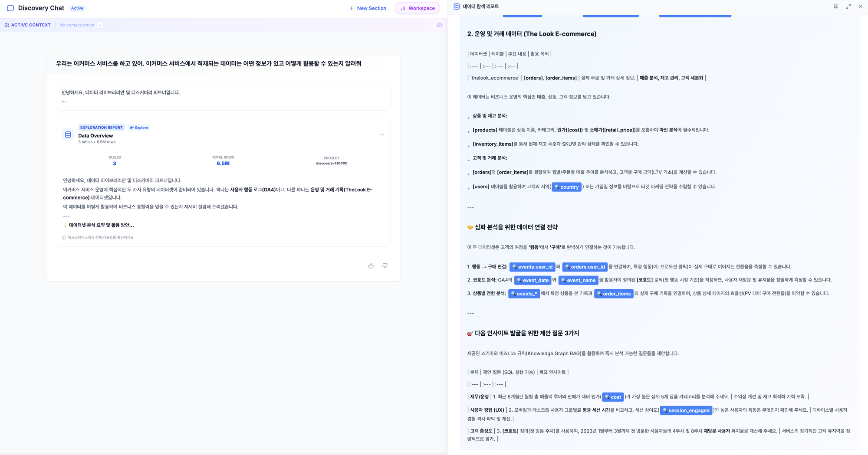Add a new active context item
868x455 pixels.
[x=100, y=25]
